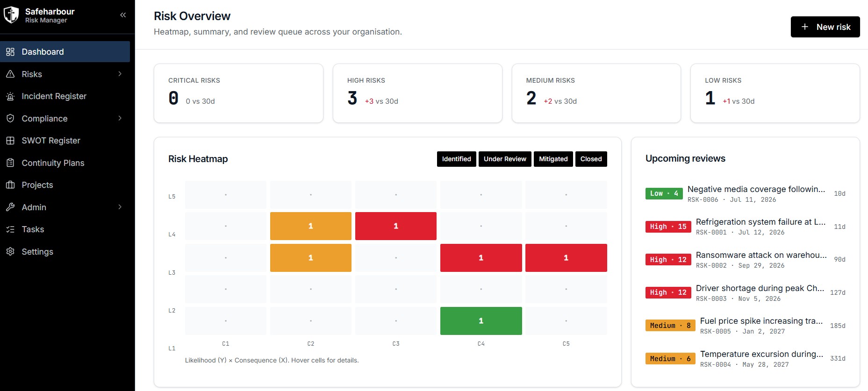
Task: Click the Compliance shield-check icon
Action: [x=10, y=118]
